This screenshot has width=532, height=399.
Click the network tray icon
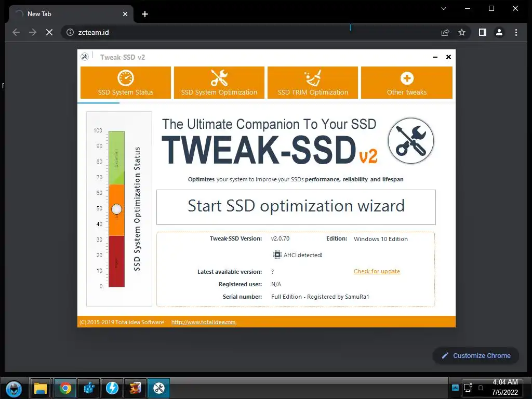click(468, 388)
